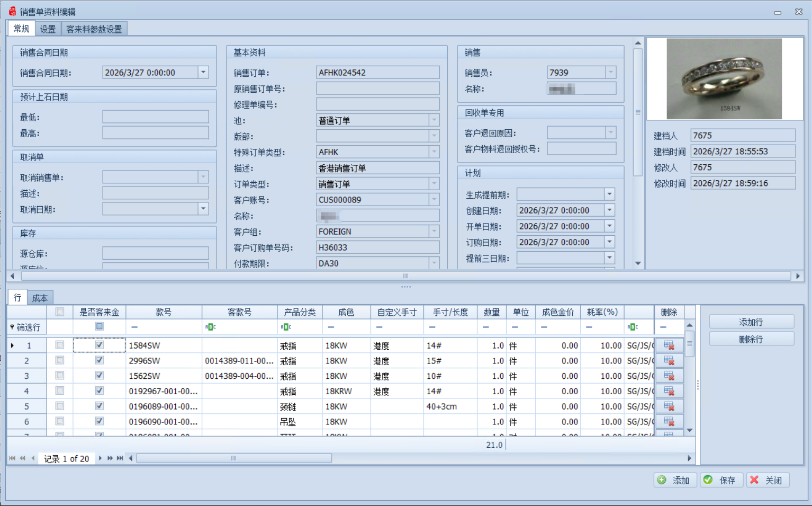The width and height of the screenshot is (812, 506).
Task: Click 18KRW cell in row 4
Action: pos(346,391)
